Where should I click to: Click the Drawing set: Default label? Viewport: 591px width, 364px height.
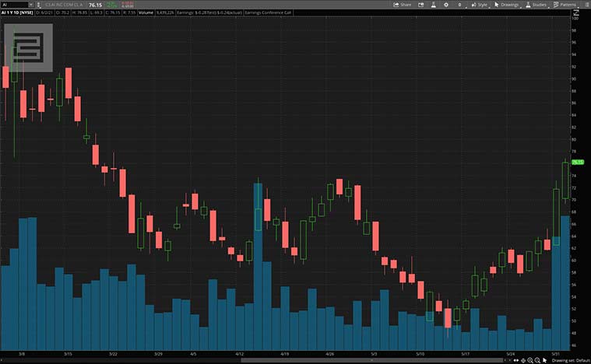pyautogui.click(x=573, y=360)
